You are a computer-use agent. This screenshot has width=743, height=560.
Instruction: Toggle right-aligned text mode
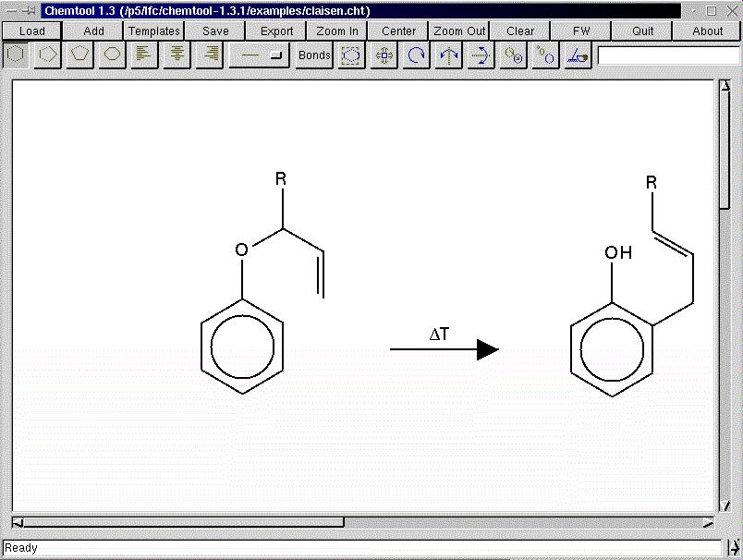[208, 55]
